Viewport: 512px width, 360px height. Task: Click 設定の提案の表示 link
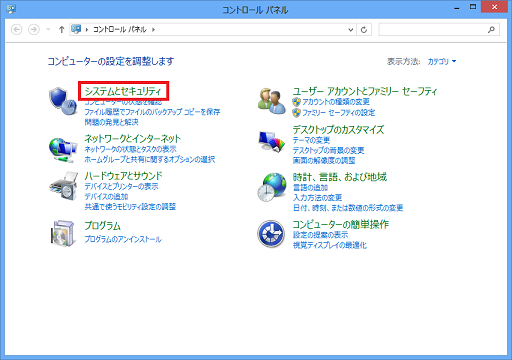click(x=320, y=235)
